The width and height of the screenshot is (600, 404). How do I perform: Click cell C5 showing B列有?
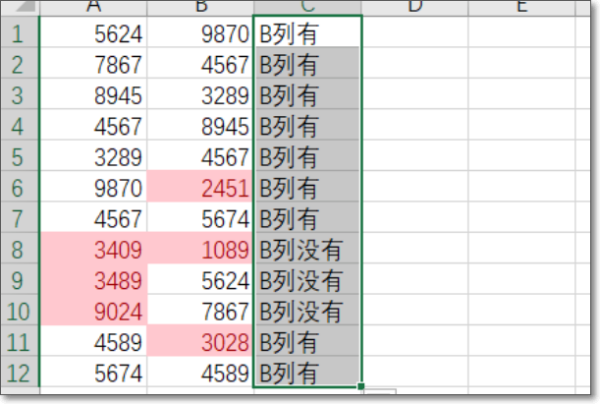[x=307, y=156]
